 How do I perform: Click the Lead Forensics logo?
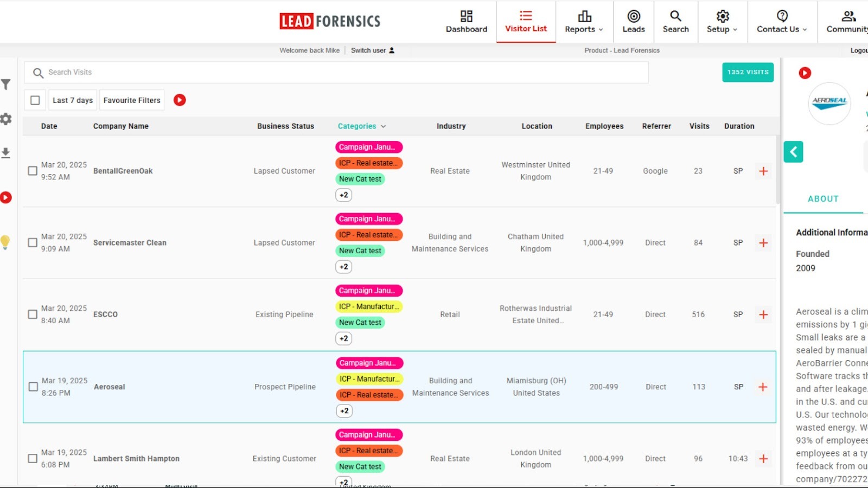330,21
